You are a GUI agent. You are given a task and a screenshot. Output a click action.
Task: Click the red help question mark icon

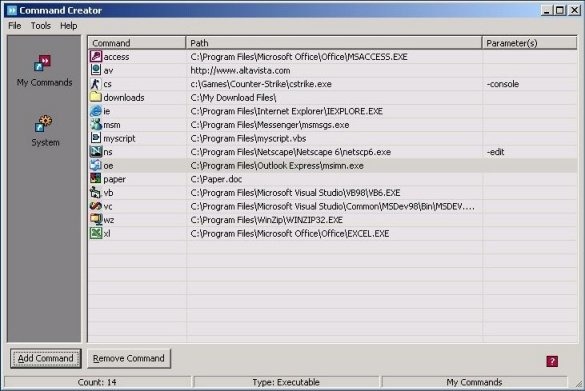[x=552, y=361]
